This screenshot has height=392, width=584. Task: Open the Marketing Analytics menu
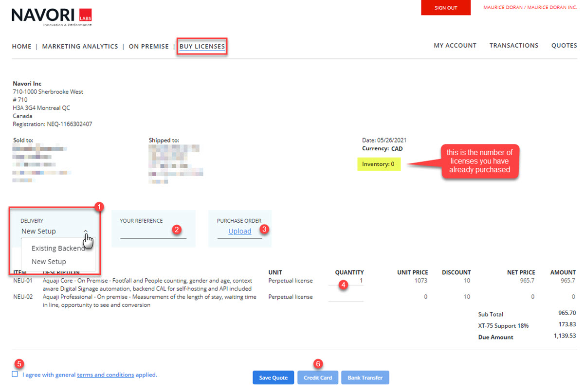(x=80, y=47)
